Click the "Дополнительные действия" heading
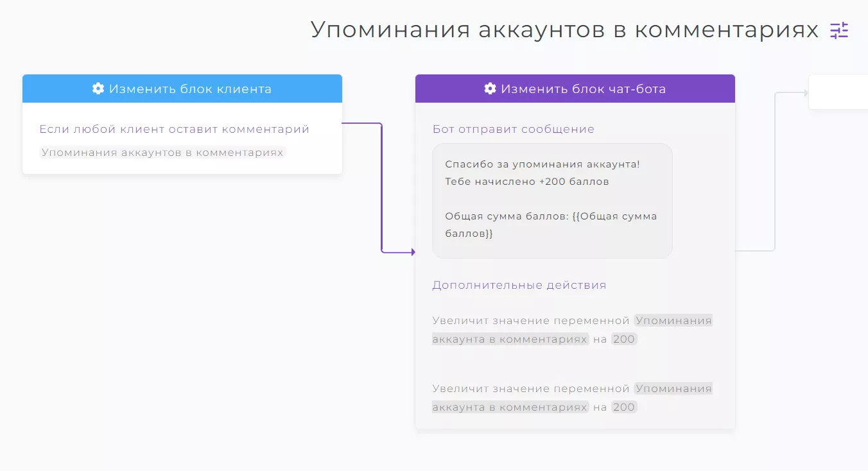The width and height of the screenshot is (868, 471). pos(519,285)
